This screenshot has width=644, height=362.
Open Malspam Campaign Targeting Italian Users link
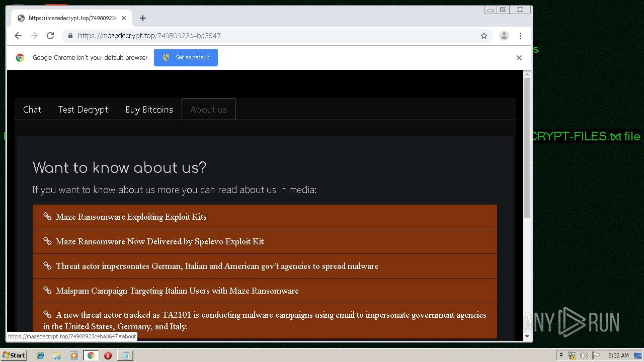(x=265, y=291)
